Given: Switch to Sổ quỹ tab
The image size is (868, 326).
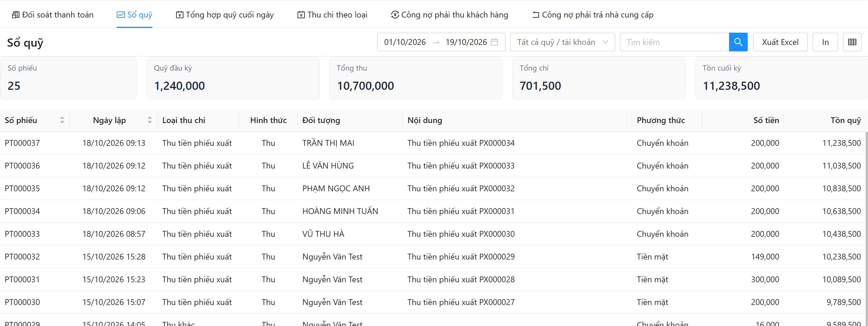Looking at the screenshot, I should [x=135, y=15].
